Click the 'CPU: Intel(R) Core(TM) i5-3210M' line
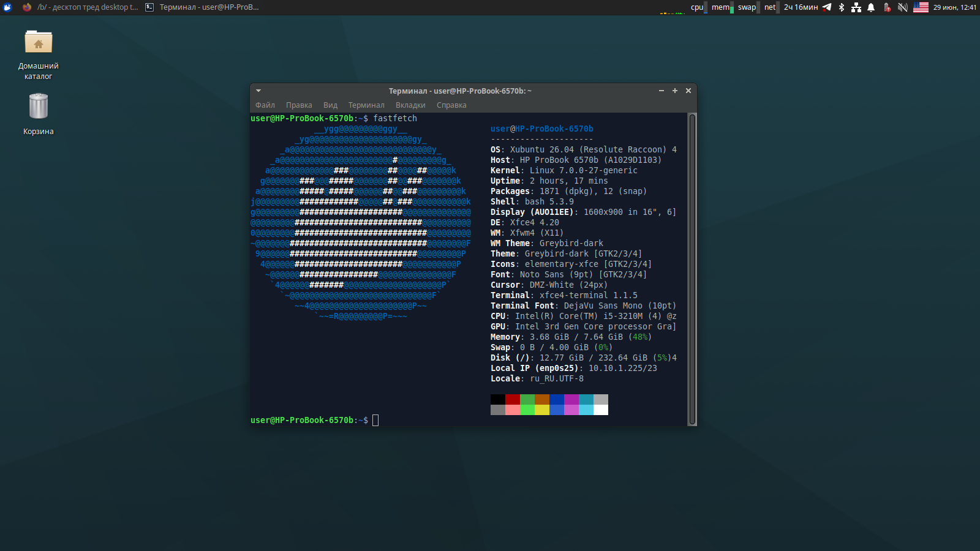Image resolution: width=980 pixels, height=551 pixels. (584, 317)
